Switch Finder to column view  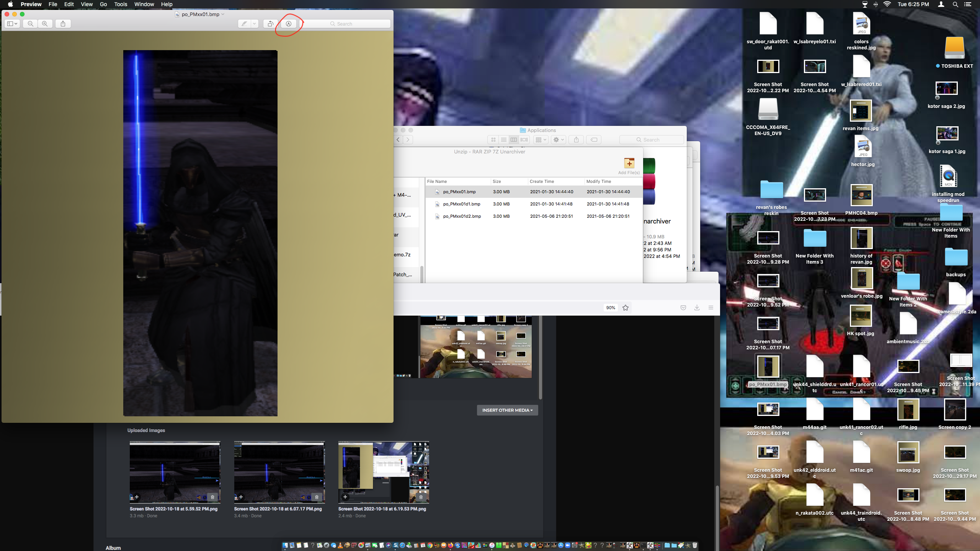pyautogui.click(x=514, y=140)
